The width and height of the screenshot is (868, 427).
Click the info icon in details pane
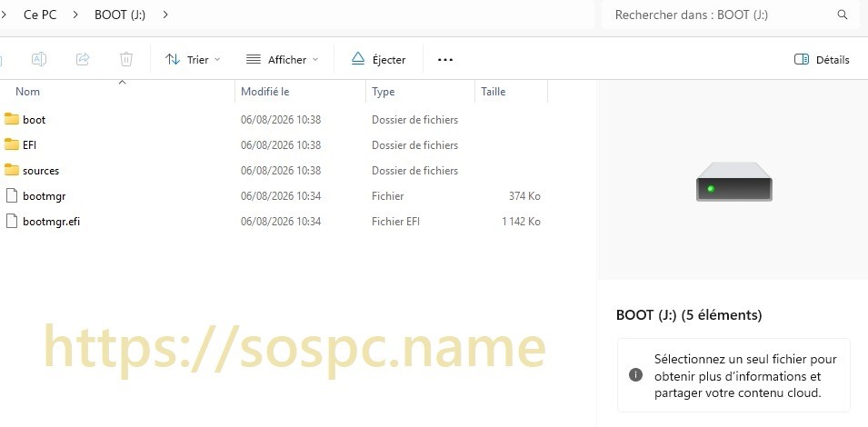point(636,375)
